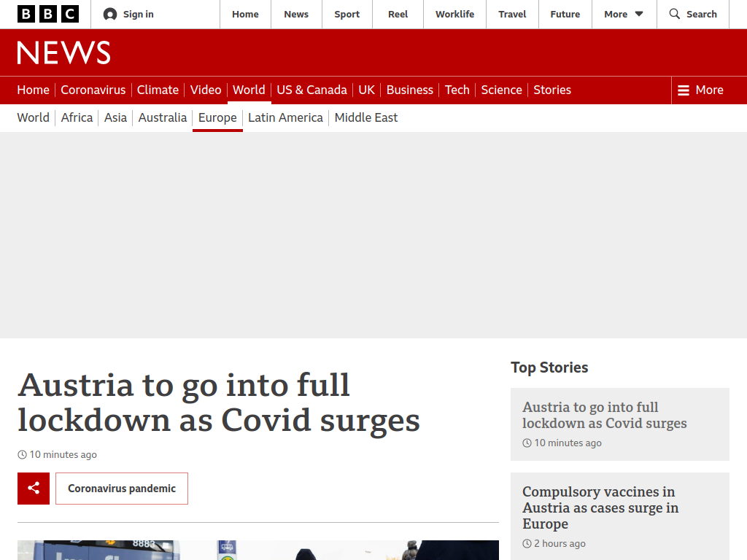This screenshot has width=747, height=560.
Task: Go to News in top BBC bar
Action: click(296, 15)
